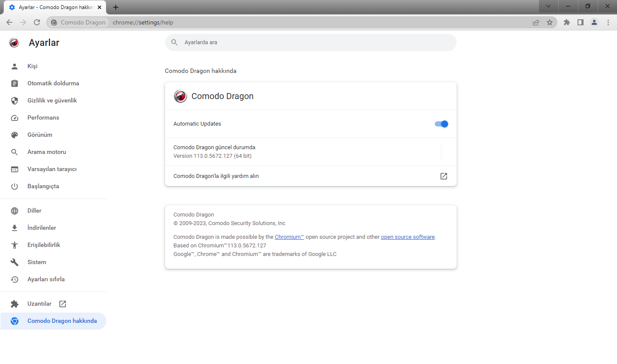Open Sistem settings
The image size is (617, 364).
click(53, 262)
